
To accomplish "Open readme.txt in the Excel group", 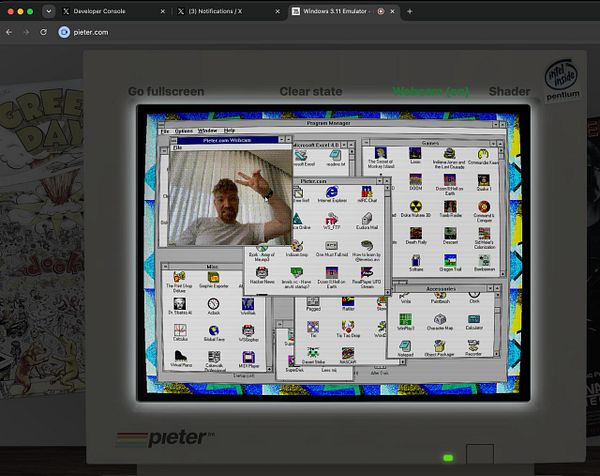I will 336,158.
